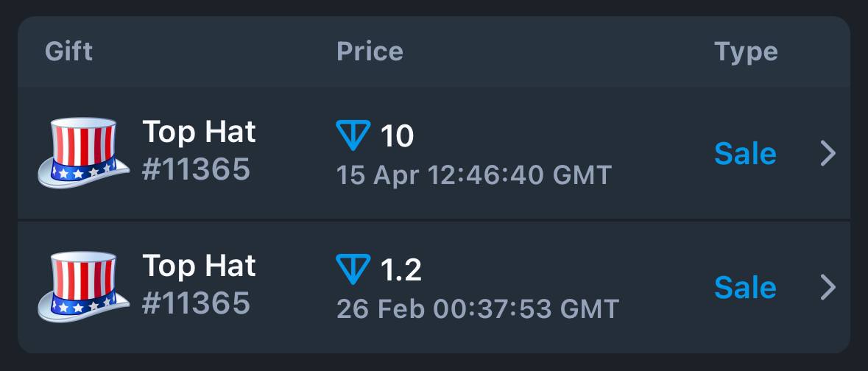Image resolution: width=868 pixels, height=371 pixels.
Task: Click #11365 number in the 1.2 TON row
Action: coord(196,303)
